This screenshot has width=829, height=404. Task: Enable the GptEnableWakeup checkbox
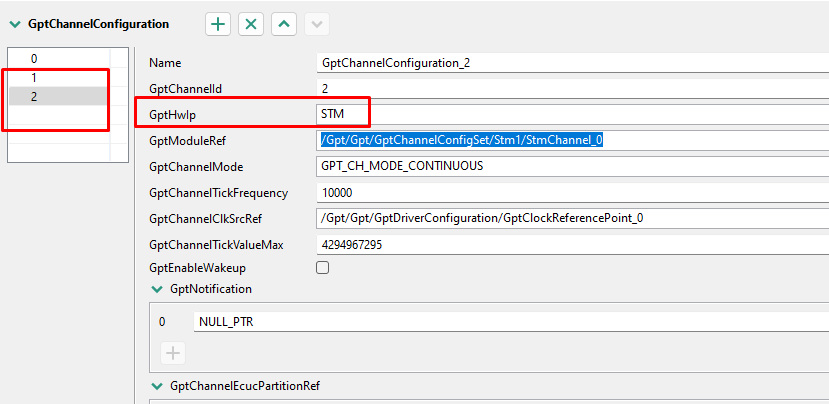(x=323, y=268)
